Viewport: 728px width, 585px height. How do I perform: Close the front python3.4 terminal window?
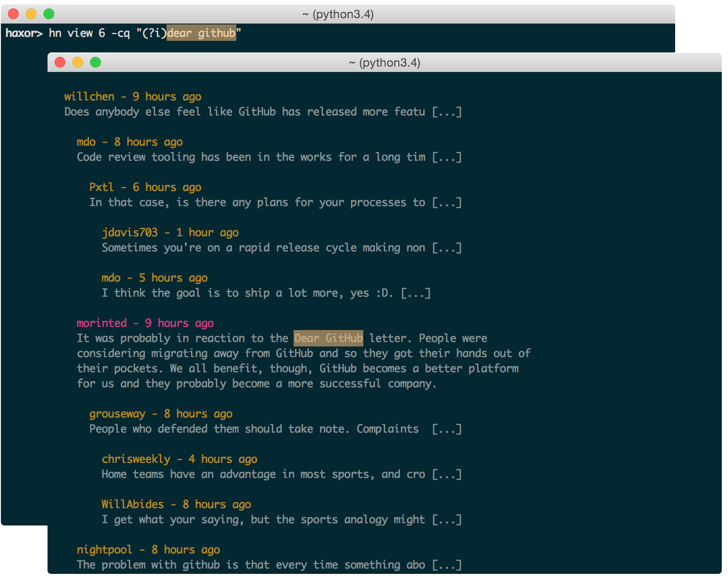click(x=60, y=62)
